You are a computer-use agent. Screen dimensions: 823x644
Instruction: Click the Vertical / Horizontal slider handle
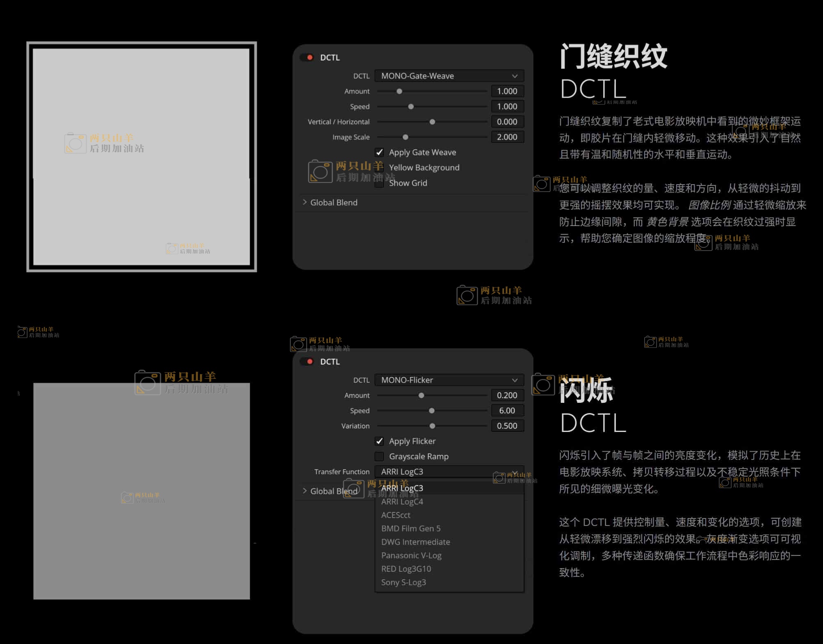pyautogui.click(x=432, y=122)
